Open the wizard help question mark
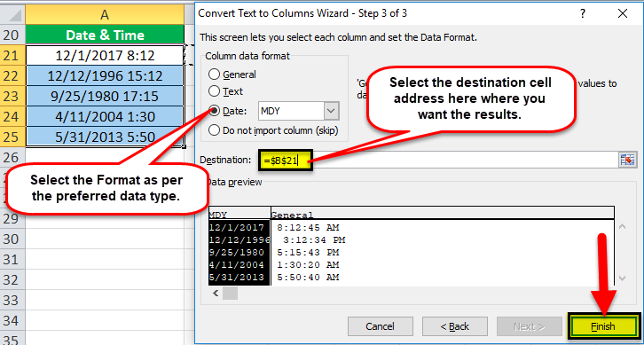644x345 pixels. 583,14
